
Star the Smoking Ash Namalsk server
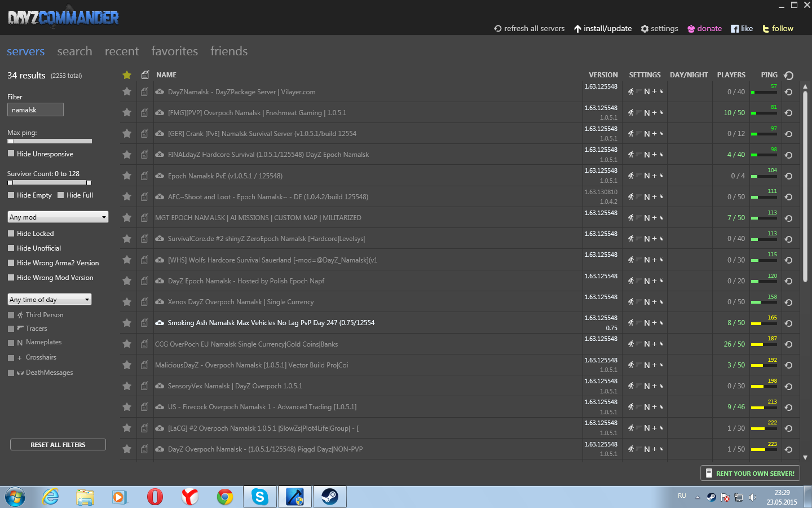coord(127,323)
